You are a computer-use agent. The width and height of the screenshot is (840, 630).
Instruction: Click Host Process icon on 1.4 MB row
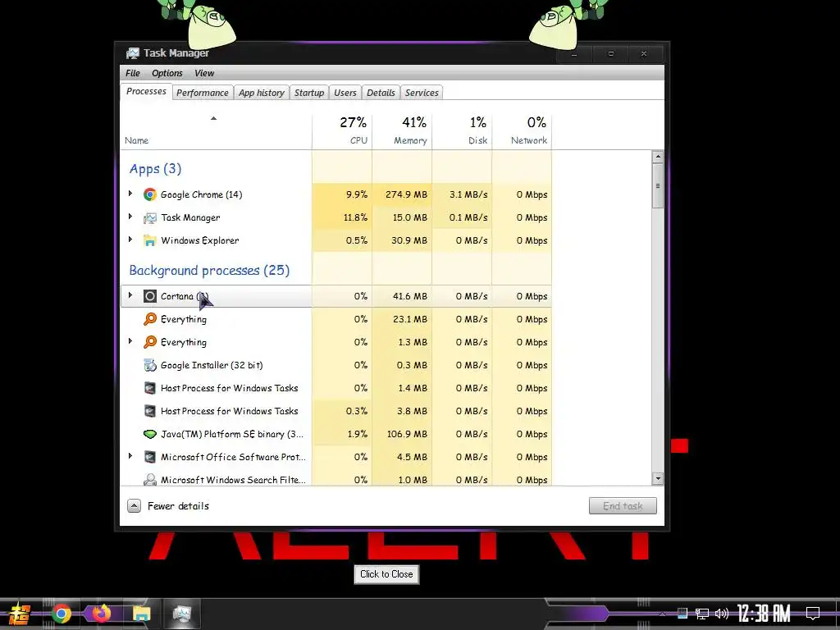(150, 388)
